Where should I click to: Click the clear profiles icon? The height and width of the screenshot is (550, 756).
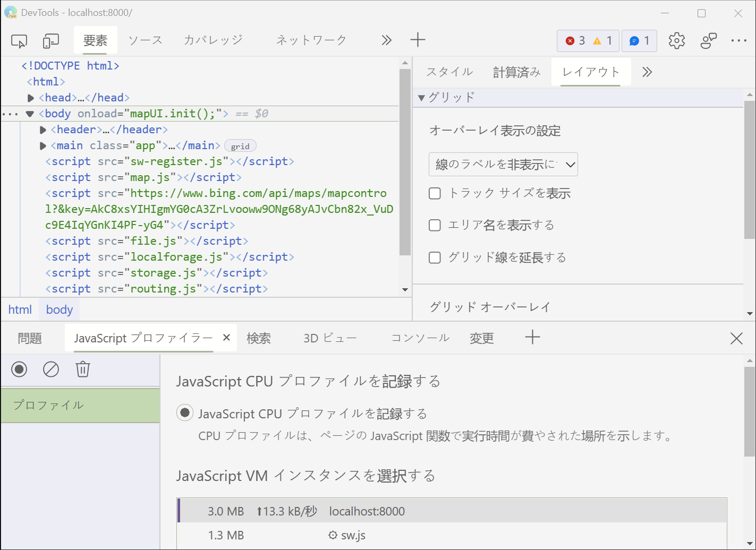51,369
